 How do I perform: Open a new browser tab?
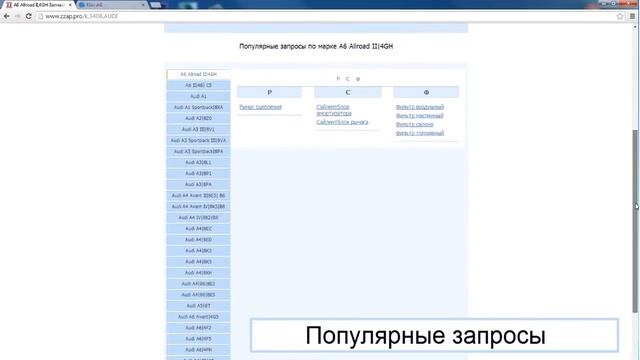[156, 5]
